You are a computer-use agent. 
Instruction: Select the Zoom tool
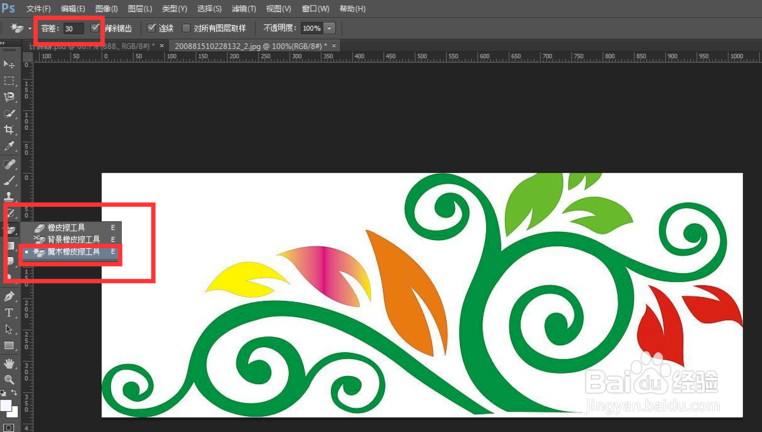pyautogui.click(x=9, y=380)
